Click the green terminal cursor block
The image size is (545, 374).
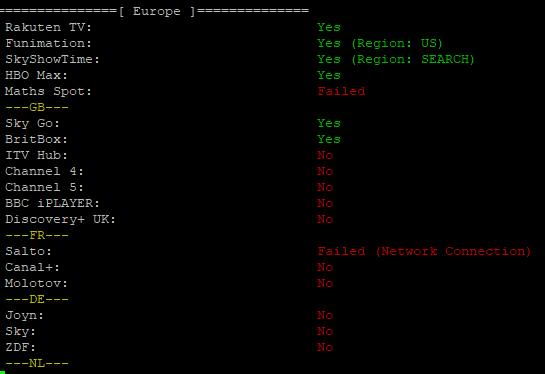click(x=2, y=372)
